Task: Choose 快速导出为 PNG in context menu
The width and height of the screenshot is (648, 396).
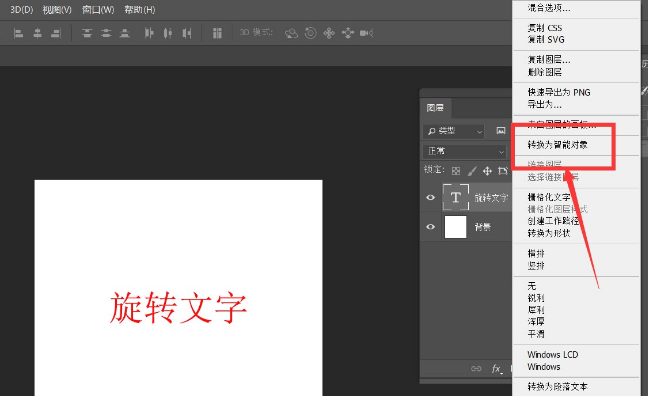Action: click(559, 92)
